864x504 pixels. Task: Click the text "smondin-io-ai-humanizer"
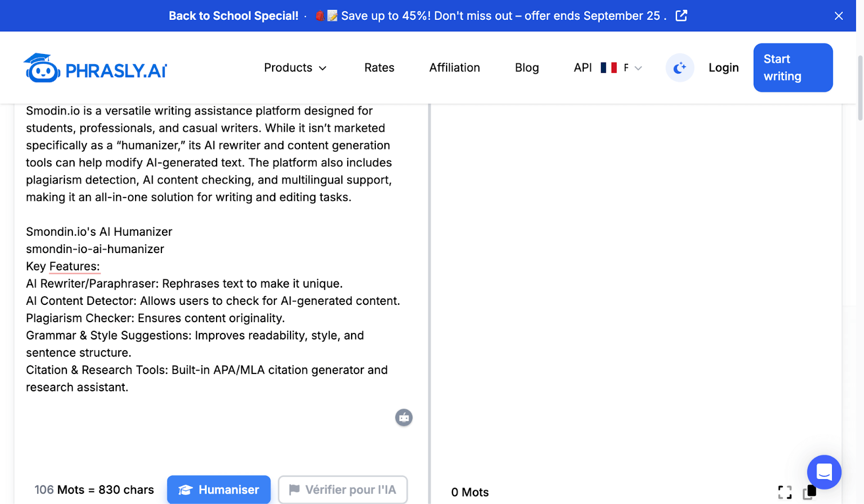(95, 249)
